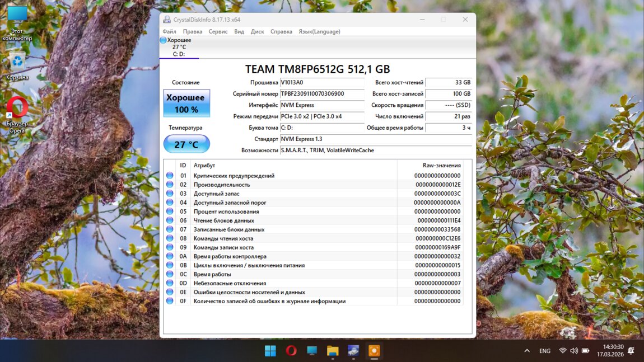Open the Файл menu
Viewport: 644px width, 362px height.
point(169,32)
